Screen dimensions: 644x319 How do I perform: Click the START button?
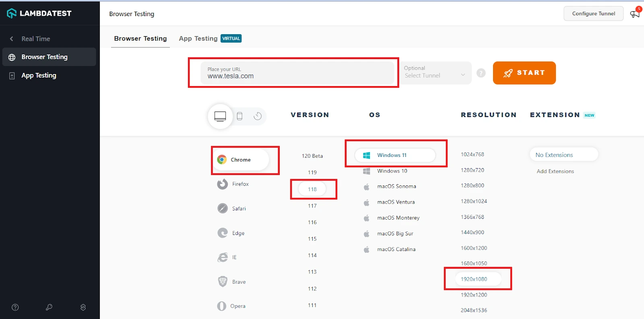[x=524, y=73]
